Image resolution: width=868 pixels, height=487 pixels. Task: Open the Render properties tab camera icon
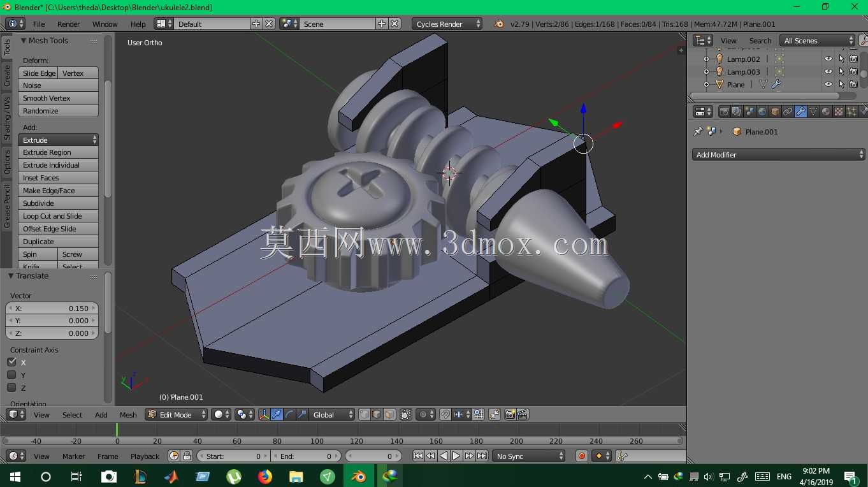[x=724, y=112]
